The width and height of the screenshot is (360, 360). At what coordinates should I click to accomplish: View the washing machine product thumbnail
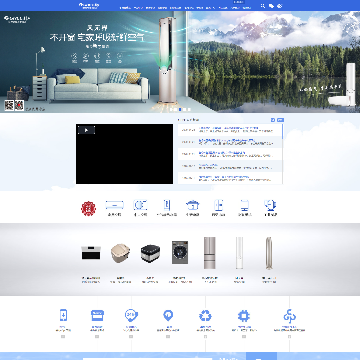point(180,252)
